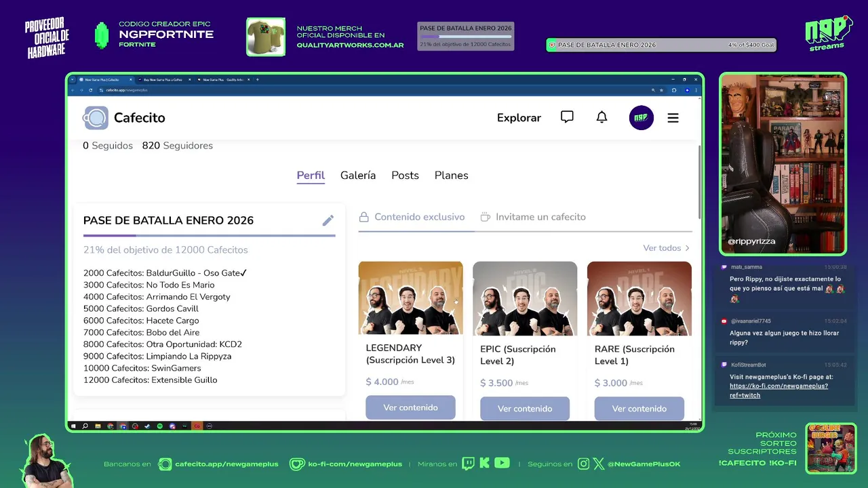
Task: Switch to Quality Artworks browser tab
Action: (224, 80)
